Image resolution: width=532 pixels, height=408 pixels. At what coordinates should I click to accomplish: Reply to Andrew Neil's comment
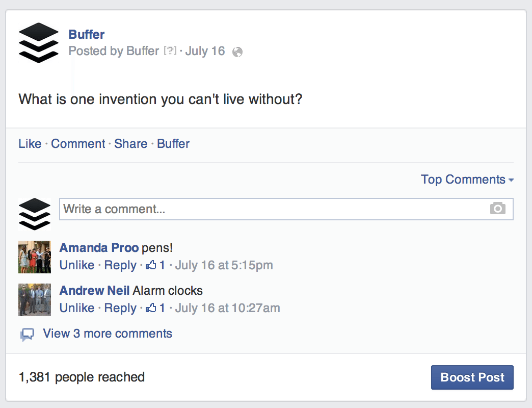[x=120, y=308]
